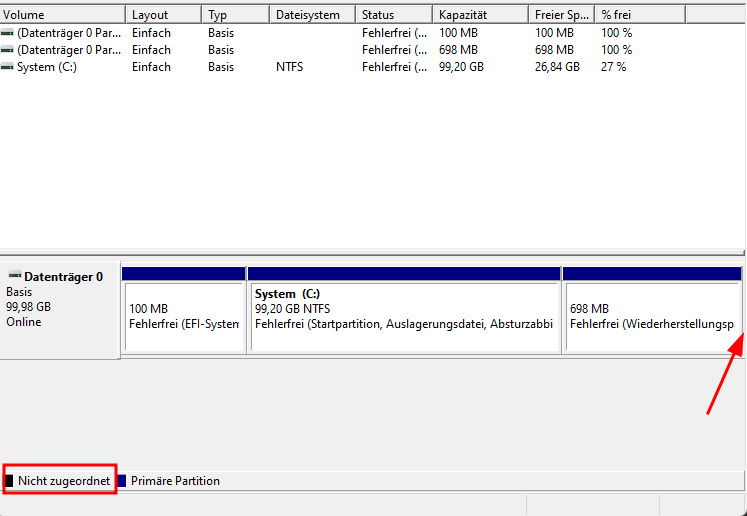This screenshot has height=516, width=747.
Task: Click the Einfach cell in System (C:) row
Action: pyautogui.click(x=151, y=67)
